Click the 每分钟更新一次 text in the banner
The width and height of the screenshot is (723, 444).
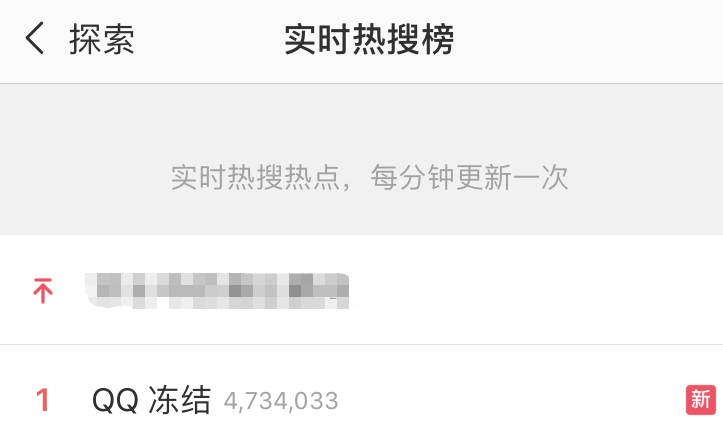pos(469,177)
